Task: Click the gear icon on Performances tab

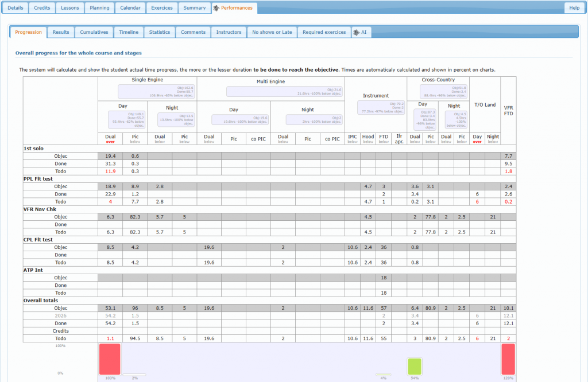Action: coord(216,8)
